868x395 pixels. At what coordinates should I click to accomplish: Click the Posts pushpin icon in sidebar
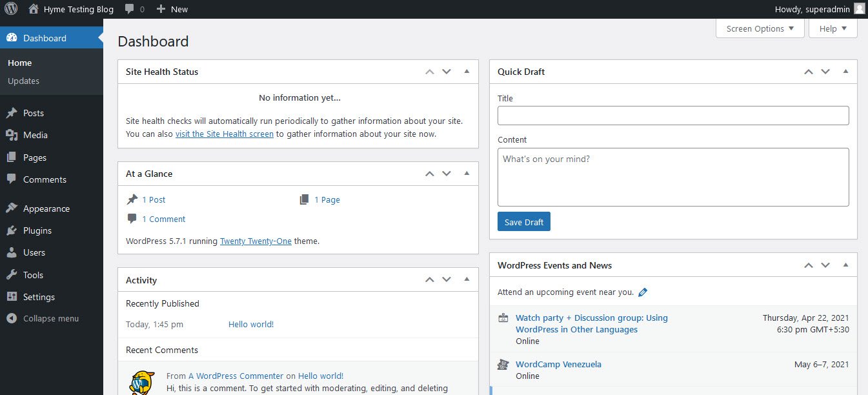click(12, 113)
